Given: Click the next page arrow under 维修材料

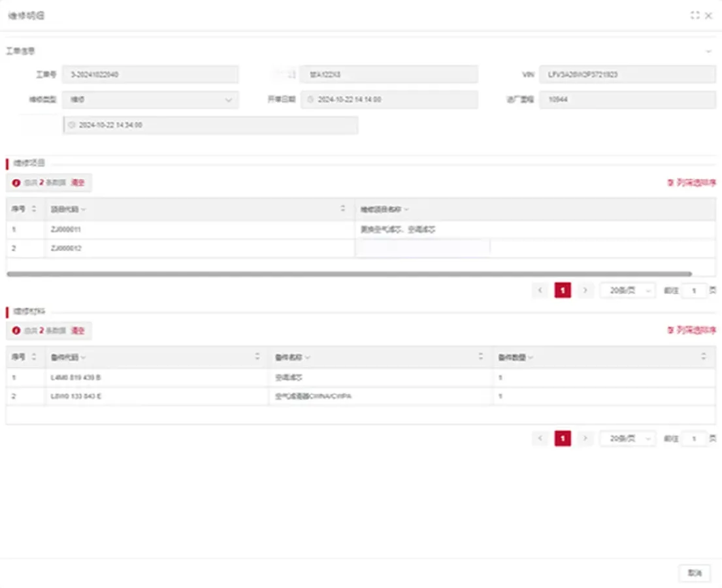Looking at the screenshot, I should (x=585, y=438).
